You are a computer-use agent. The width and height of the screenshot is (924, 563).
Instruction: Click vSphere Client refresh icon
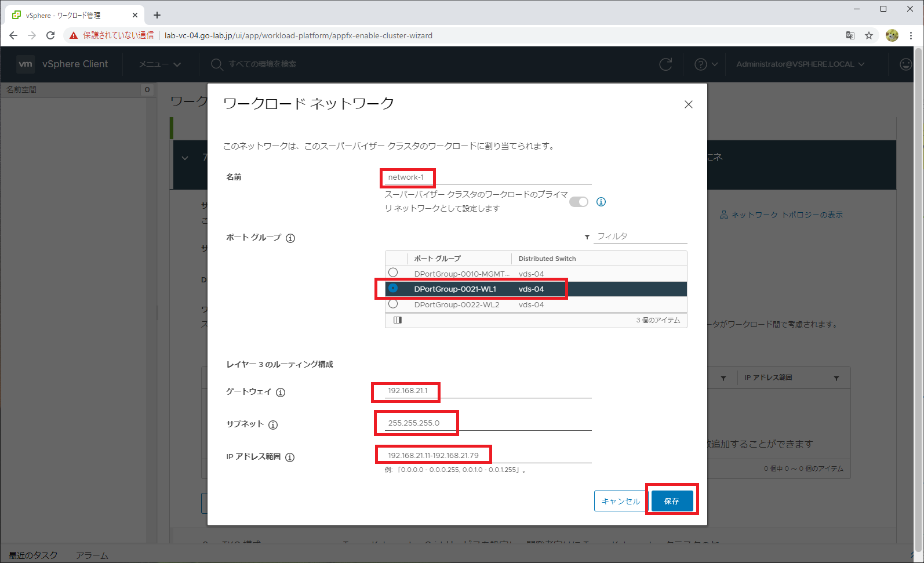(665, 64)
